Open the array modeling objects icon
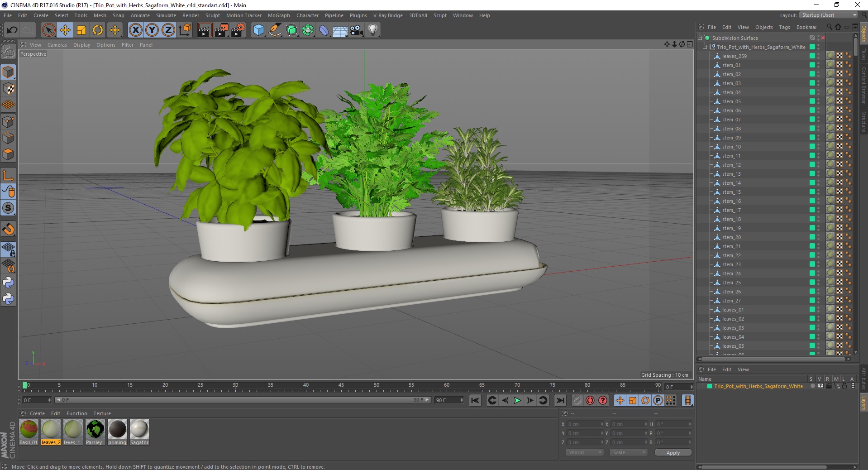This screenshot has width=868, height=470. 308,30
